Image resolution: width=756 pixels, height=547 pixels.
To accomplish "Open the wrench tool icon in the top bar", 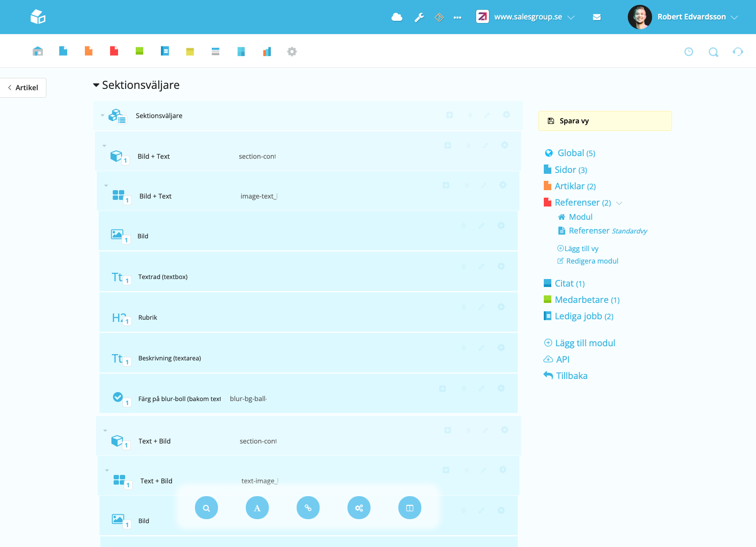I will [419, 17].
